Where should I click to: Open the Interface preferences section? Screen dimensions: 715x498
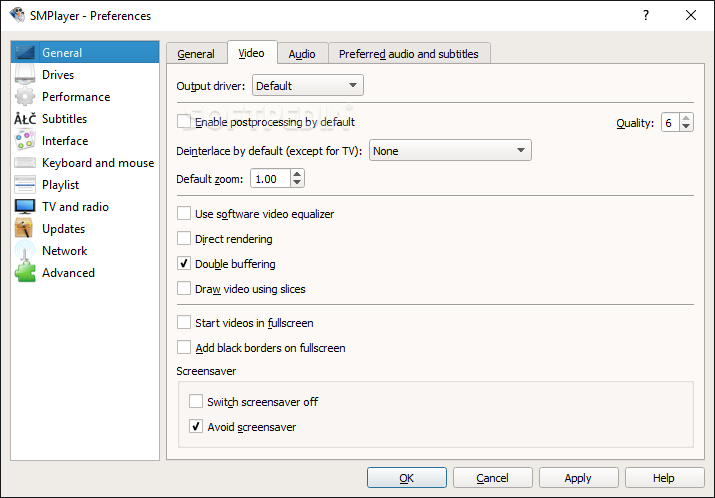point(85,140)
